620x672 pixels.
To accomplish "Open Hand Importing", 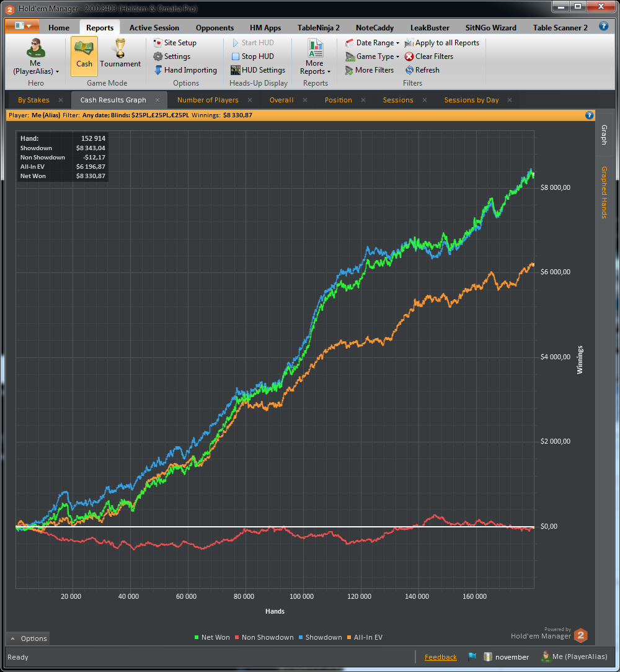I will point(185,70).
